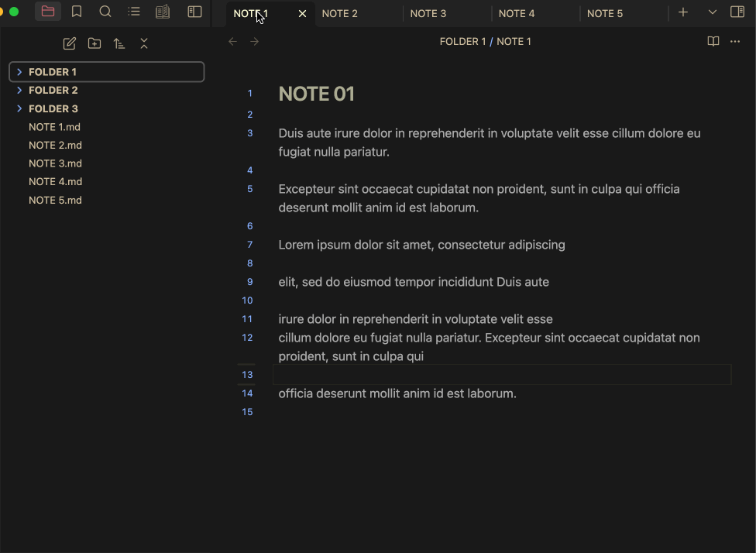
Task: Expand FOLDER 2 chevron
Action: (19, 90)
